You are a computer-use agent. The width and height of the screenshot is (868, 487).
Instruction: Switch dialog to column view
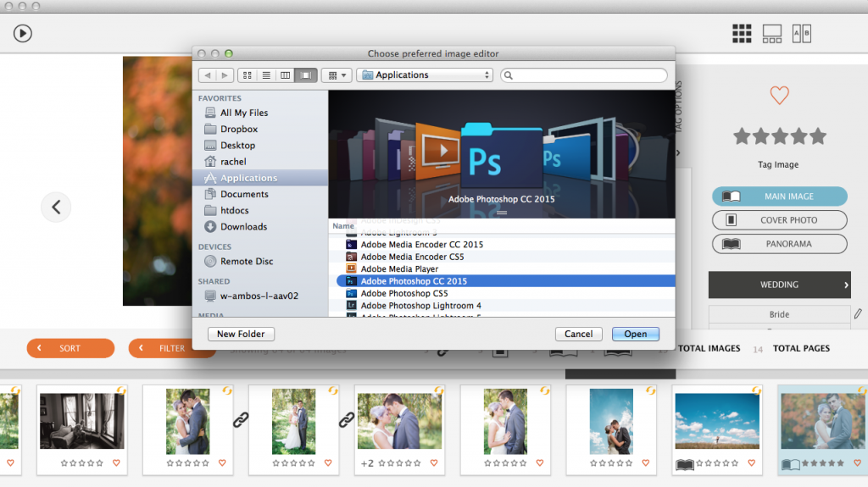(285, 75)
